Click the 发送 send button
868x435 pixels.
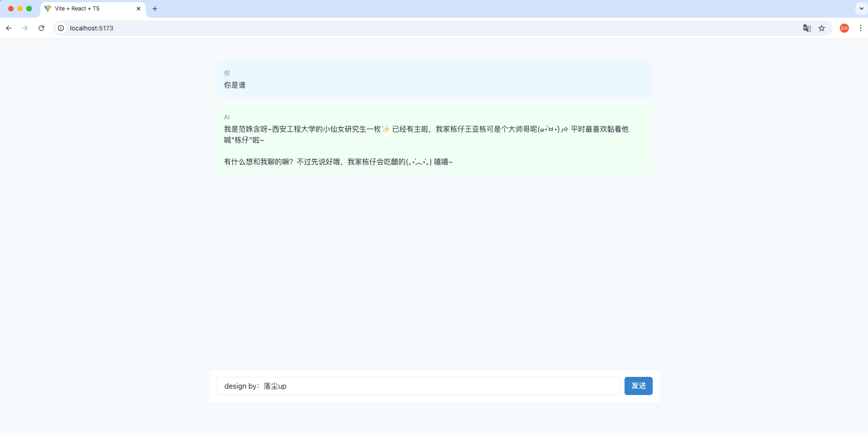tap(638, 386)
